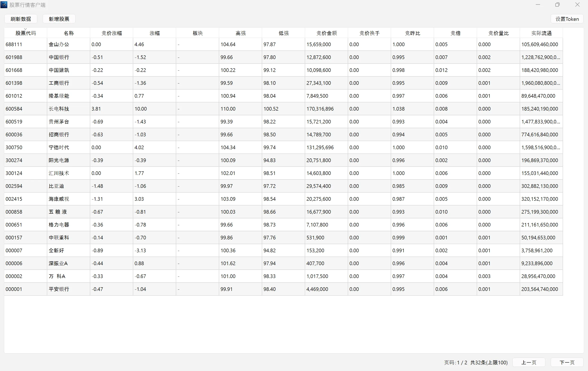
Task: Click the 新增股票 button
Action: tap(59, 19)
